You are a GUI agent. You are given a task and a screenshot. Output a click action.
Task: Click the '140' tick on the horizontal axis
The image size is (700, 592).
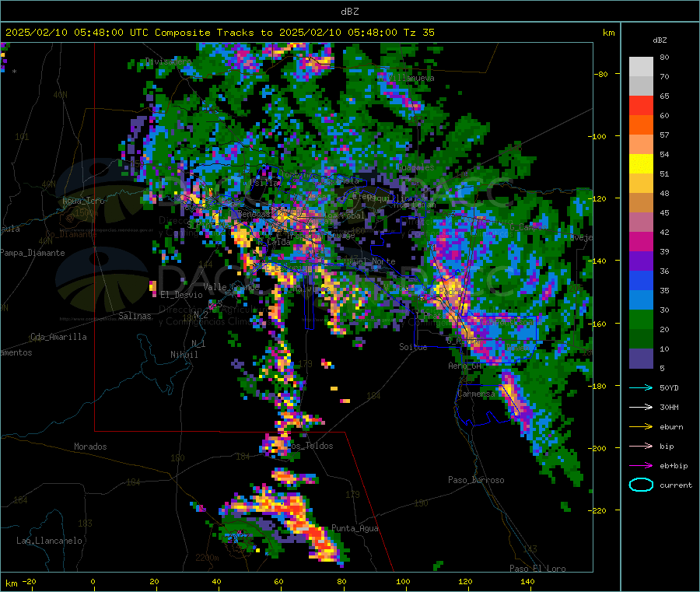pos(527,582)
